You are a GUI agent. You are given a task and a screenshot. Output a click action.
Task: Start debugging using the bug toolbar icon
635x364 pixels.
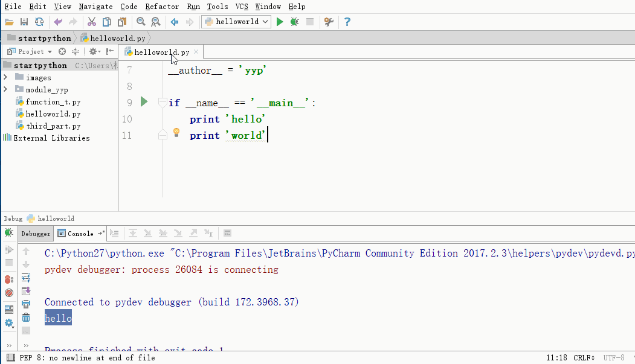294,22
